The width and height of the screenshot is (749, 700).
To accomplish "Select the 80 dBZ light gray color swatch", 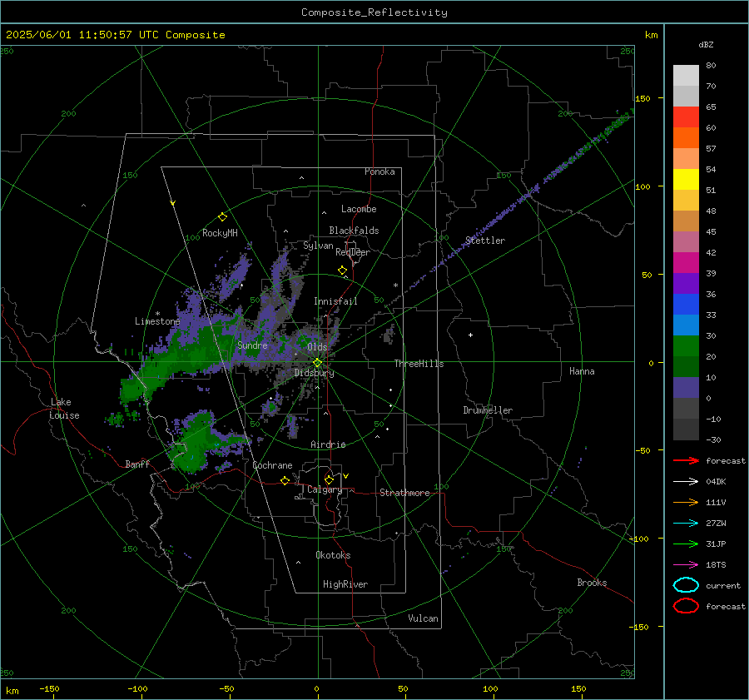I will click(x=686, y=75).
